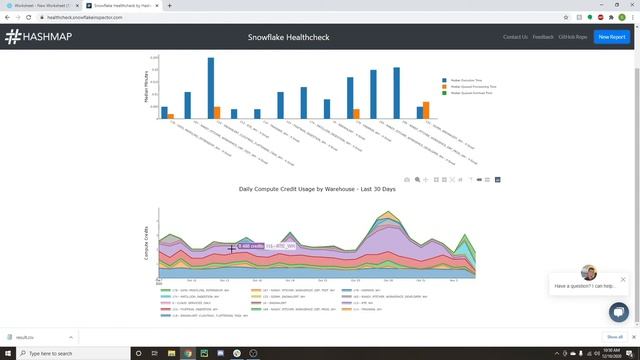Viewport: 640px width, 360px height.
Task: Open the Chrome profile avatar
Action: pos(622,17)
